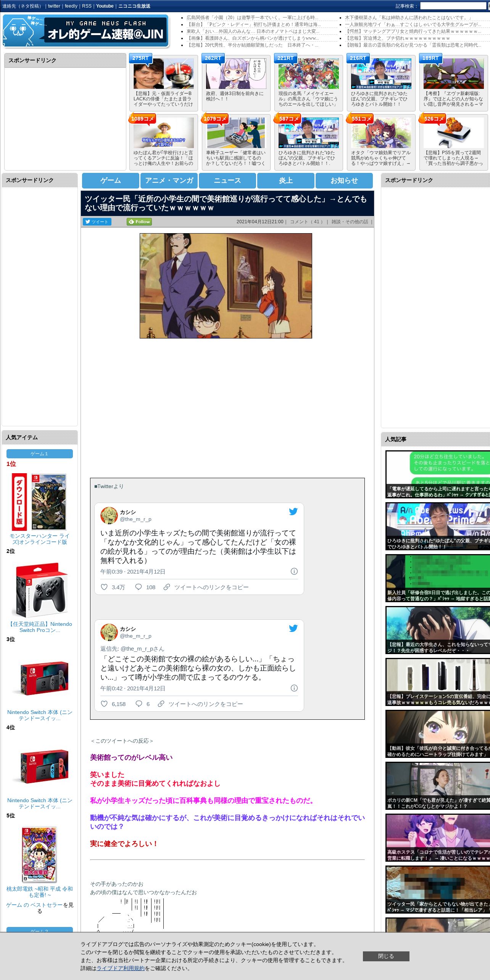The width and height of the screenshot is (490, 980).
Task: Open twitter link in top bar
Action: tap(54, 6)
